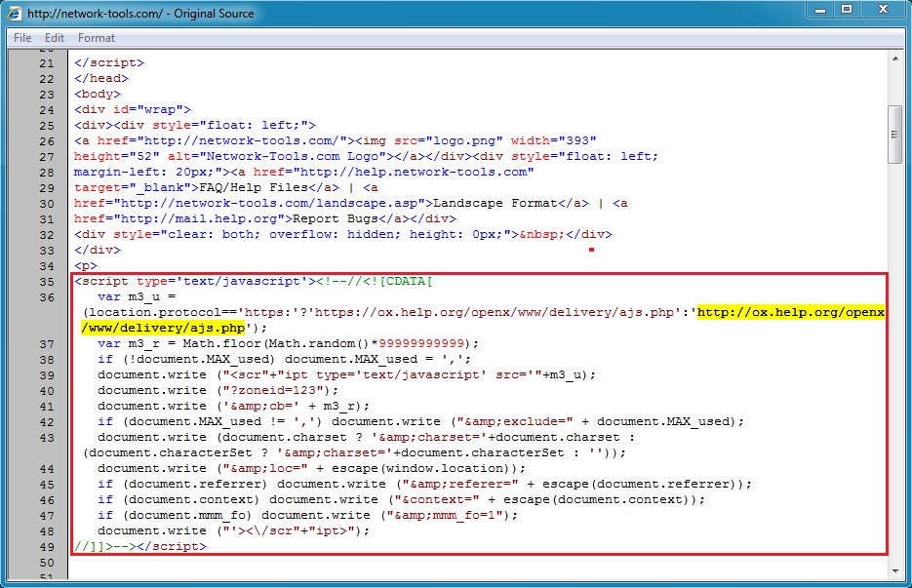Image resolution: width=912 pixels, height=588 pixels.
Task: Click the <body> tag on line 23
Action: [x=98, y=95]
